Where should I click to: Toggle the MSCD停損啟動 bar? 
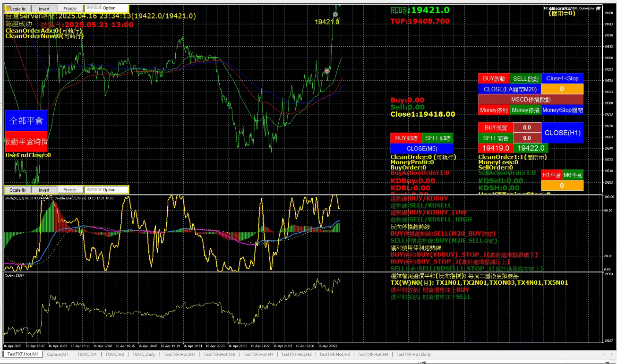[x=531, y=100]
